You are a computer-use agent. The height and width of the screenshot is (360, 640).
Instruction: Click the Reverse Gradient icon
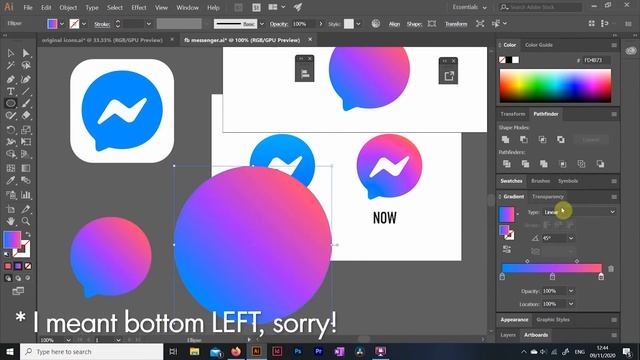pyautogui.click(x=507, y=249)
